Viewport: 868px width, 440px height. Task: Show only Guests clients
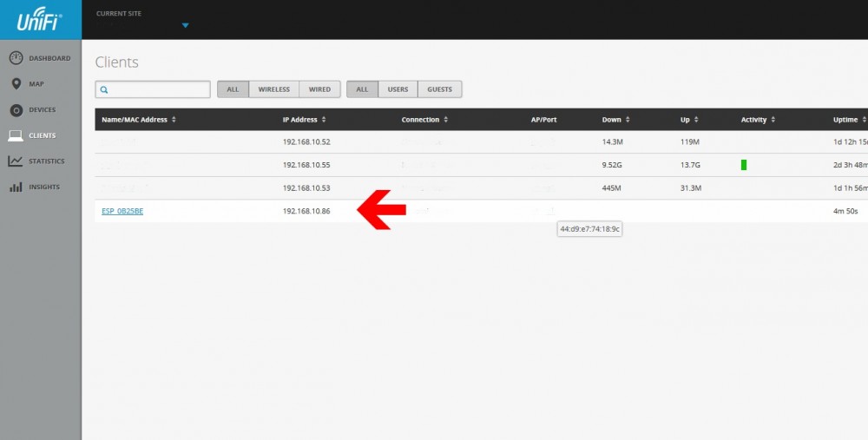coord(439,89)
